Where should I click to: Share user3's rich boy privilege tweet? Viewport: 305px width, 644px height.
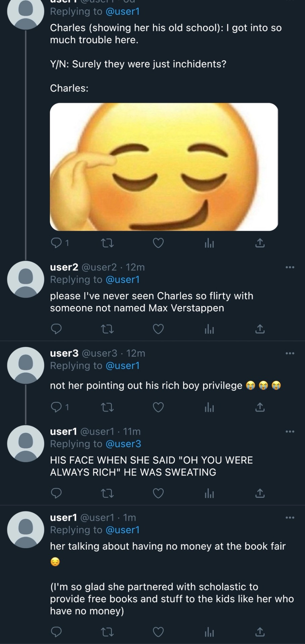(x=260, y=407)
